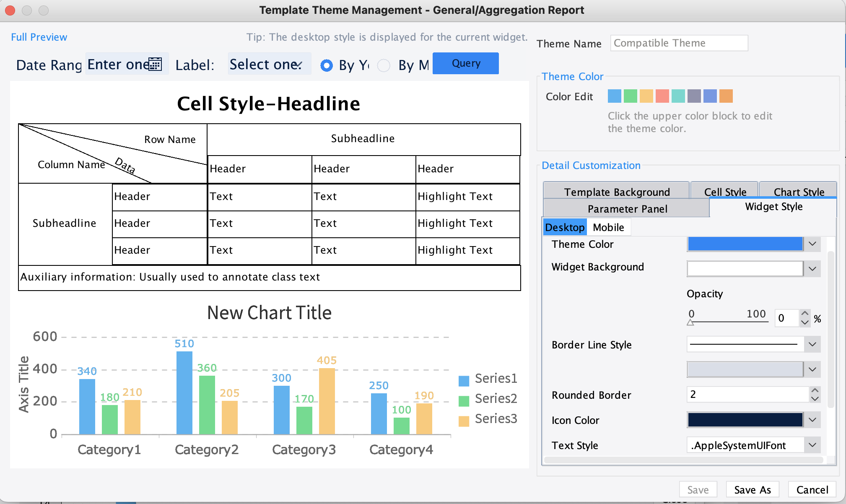Select the 'By Month' radio button
The width and height of the screenshot is (846, 504).
(384, 65)
